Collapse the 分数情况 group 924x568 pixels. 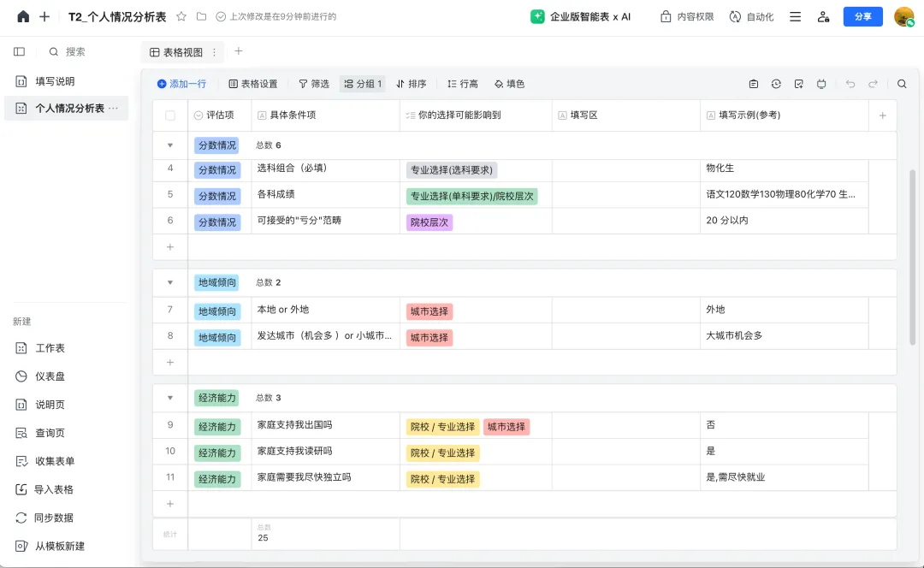point(170,145)
